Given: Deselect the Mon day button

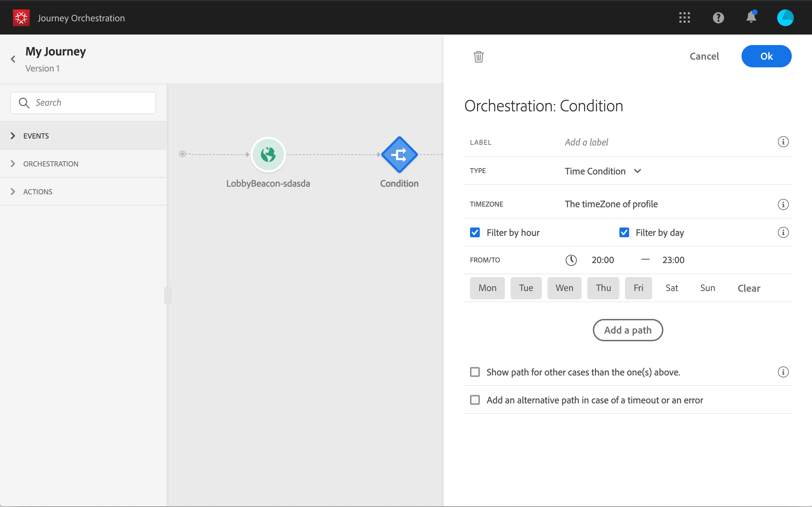Looking at the screenshot, I should tap(487, 288).
